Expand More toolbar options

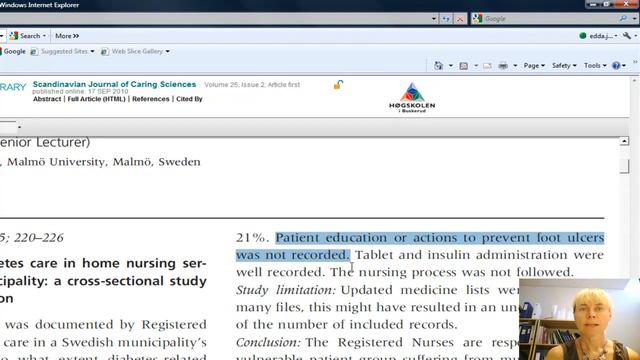click(67, 36)
